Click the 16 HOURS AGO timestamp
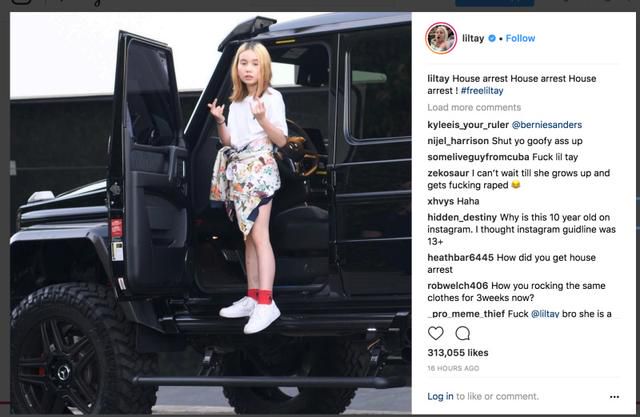This screenshot has height=417, width=640. (453, 368)
